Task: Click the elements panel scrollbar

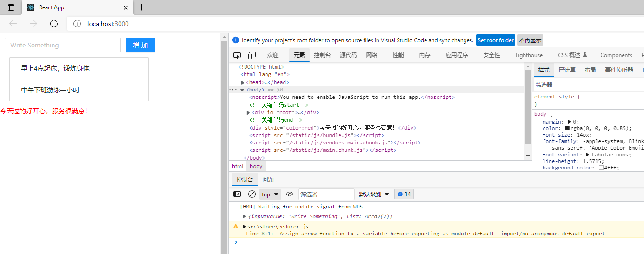Action: click(x=527, y=107)
